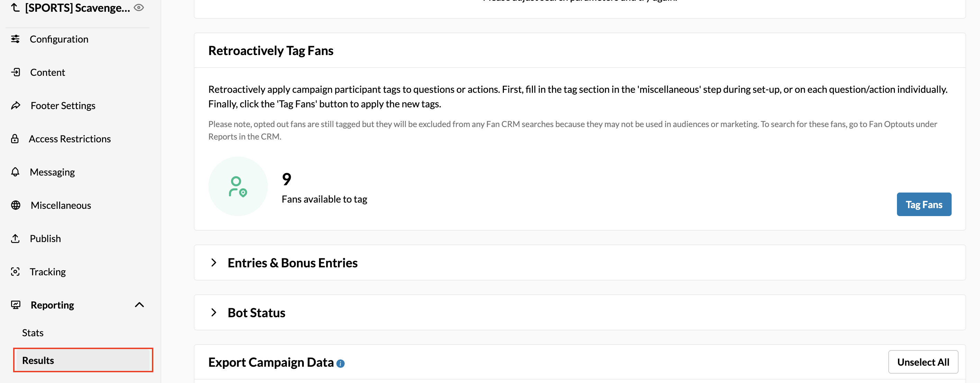Open the Stats report page

[33, 332]
